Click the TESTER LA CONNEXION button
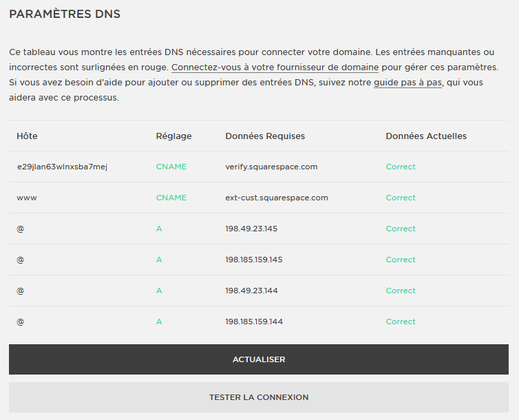The image size is (519, 420). [259, 397]
